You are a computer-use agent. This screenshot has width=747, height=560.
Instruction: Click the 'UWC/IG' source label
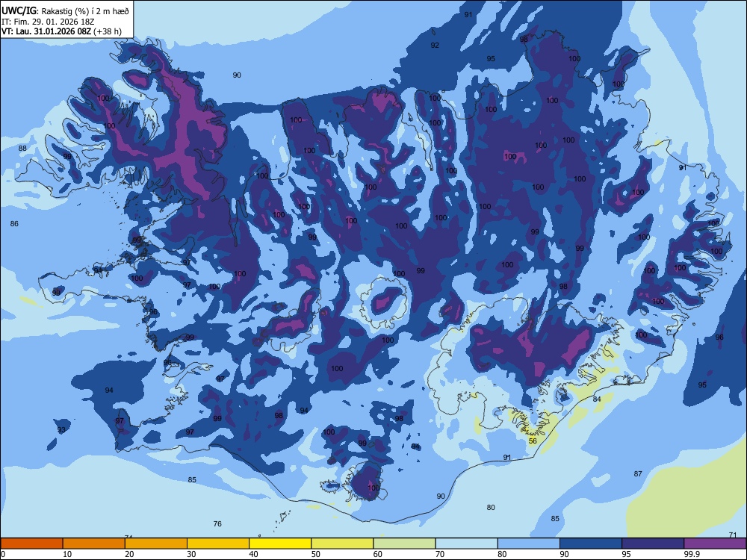point(19,11)
